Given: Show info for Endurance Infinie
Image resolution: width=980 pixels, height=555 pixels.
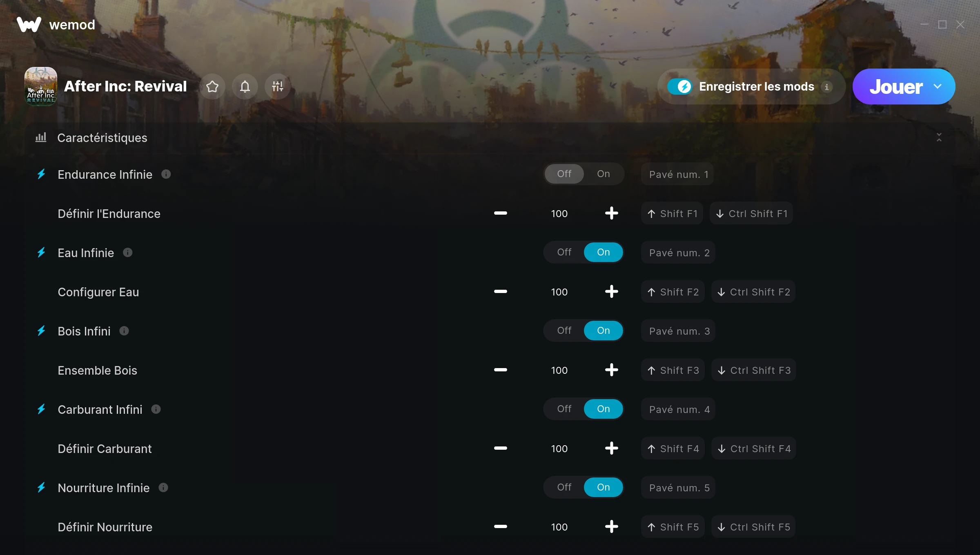Looking at the screenshot, I should point(166,174).
